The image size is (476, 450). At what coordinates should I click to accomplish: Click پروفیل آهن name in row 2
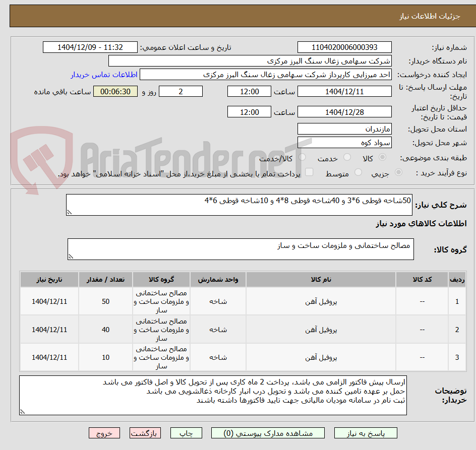pyautogui.click(x=321, y=330)
